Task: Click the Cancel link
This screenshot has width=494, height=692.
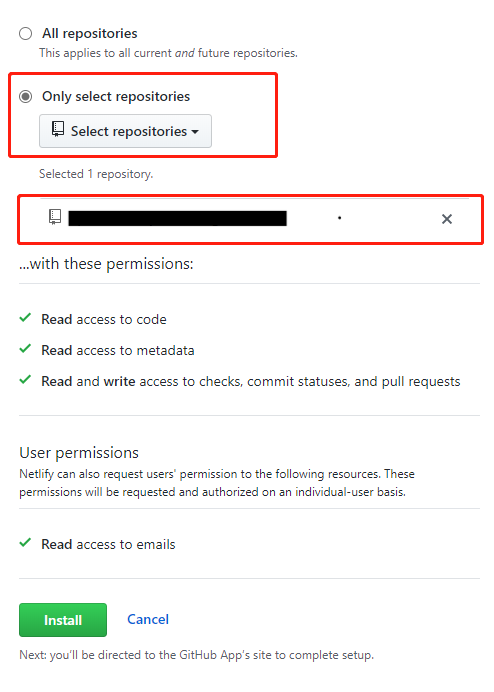Action: click(x=148, y=619)
